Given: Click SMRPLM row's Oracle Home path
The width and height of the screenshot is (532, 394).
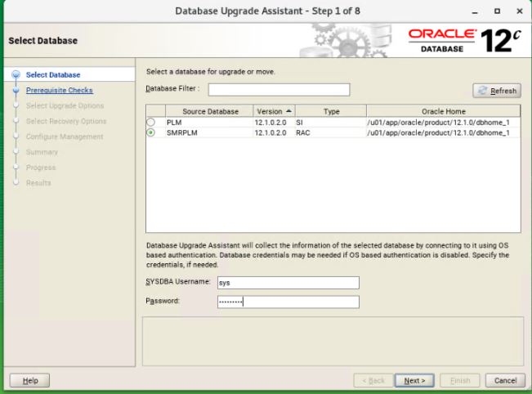Looking at the screenshot, I should 443,132.
